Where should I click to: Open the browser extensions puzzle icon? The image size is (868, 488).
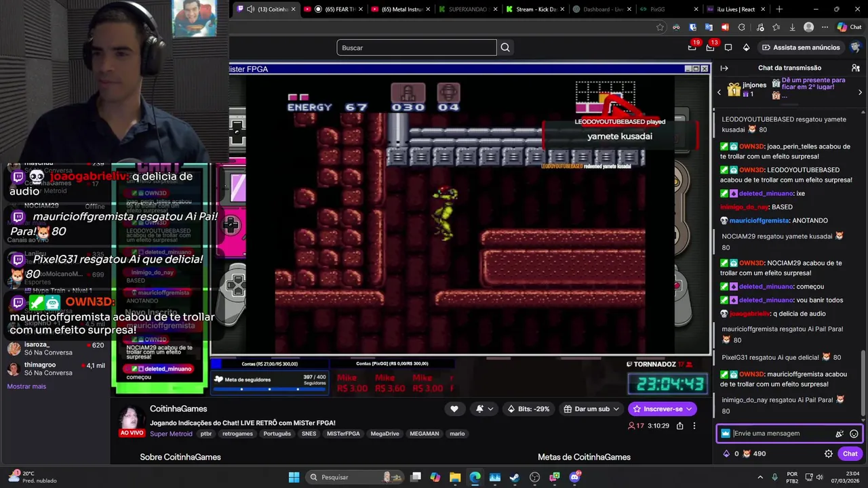pyautogui.click(x=741, y=27)
